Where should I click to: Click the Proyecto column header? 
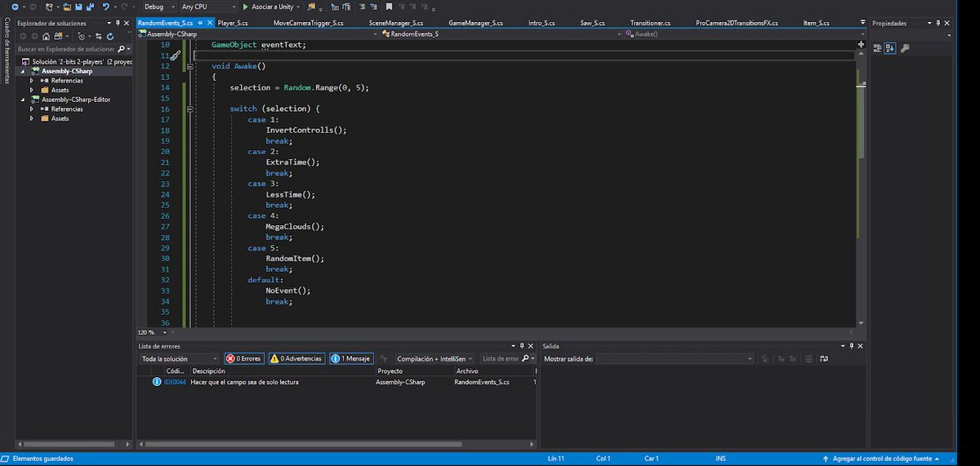click(x=390, y=371)
